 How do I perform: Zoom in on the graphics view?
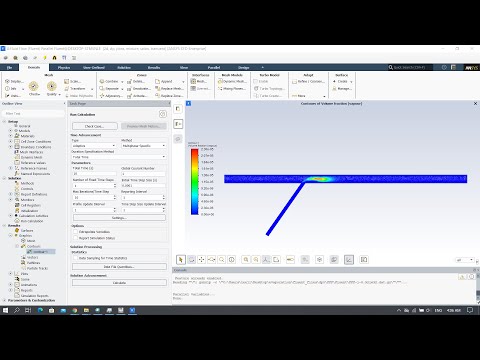(246, 259)
